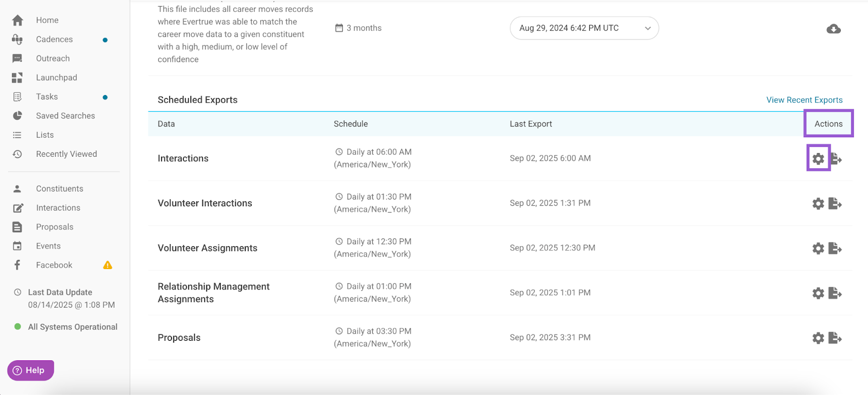
Task: Click export-now icon for Volunteer Interactions
Action: (x=835, y=203)
